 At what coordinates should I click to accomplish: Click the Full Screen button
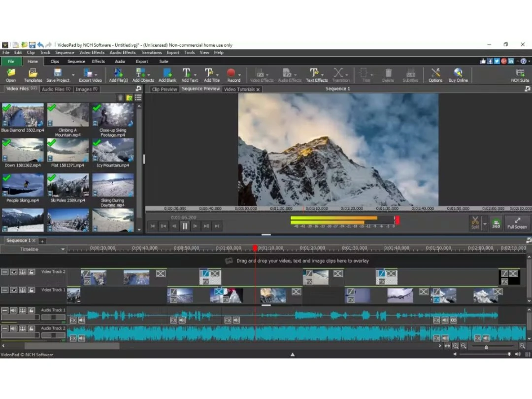pos(517,223)
